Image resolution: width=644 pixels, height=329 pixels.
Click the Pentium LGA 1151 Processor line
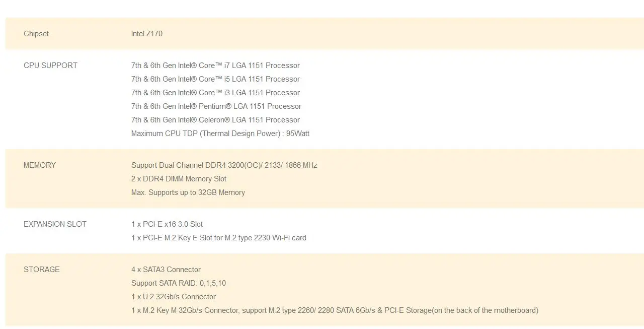[216, 106]
